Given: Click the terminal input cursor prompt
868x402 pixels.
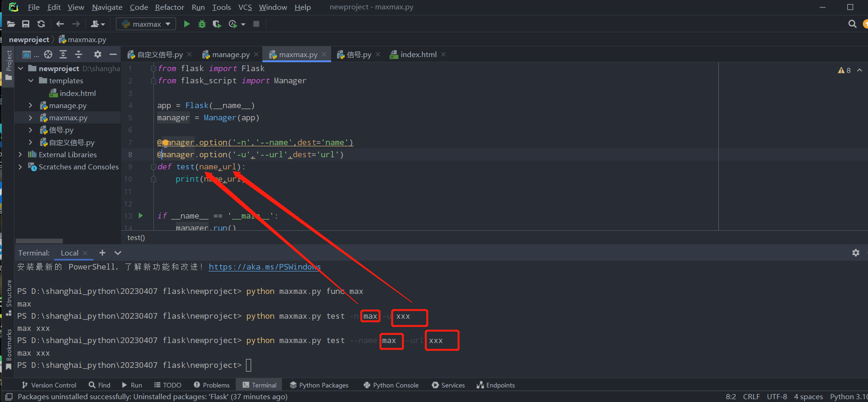Looking at the screenshot, I should click(248, 365).
